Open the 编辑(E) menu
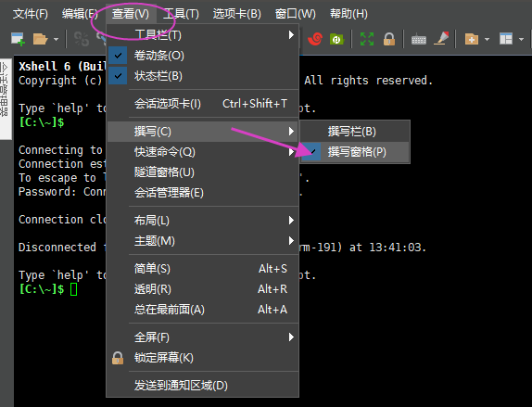The width and height of the screenshot is (532, 407). [80, 14]
